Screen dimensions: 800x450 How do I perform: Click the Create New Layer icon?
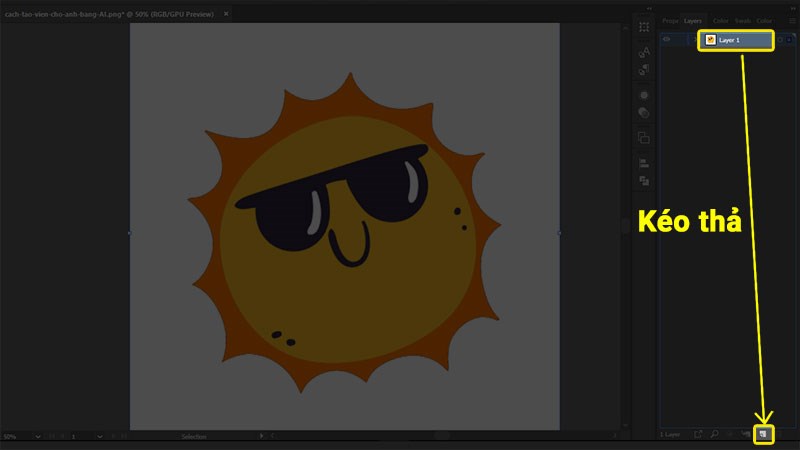point(763,434)
